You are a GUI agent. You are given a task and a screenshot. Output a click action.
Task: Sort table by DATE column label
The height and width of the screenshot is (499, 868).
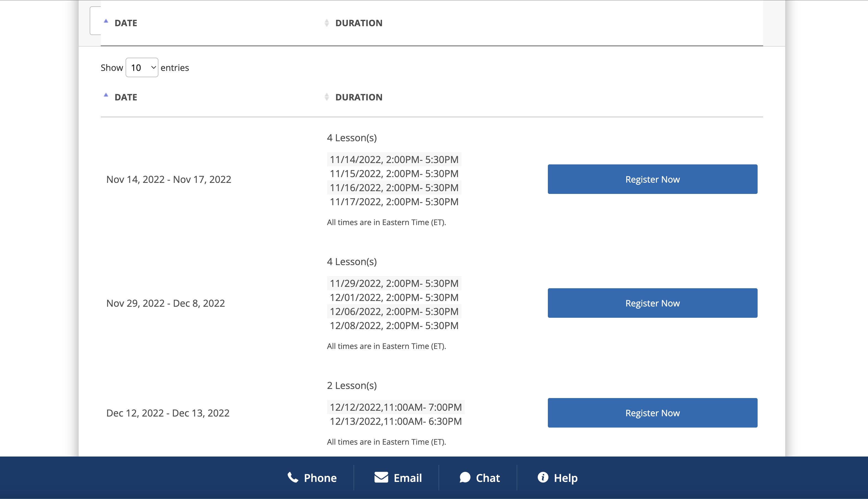pos(126,97)
